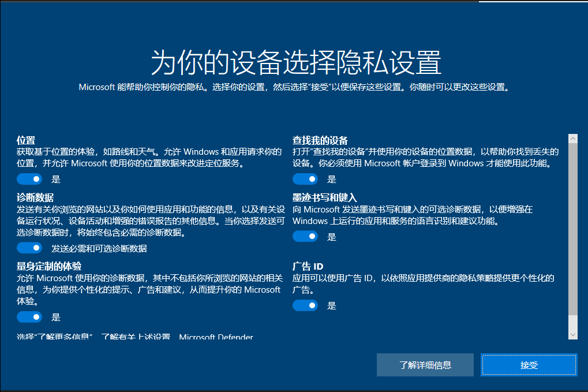
Task: Click the 诊断数据 description paragraph
Action: (151, 221)
